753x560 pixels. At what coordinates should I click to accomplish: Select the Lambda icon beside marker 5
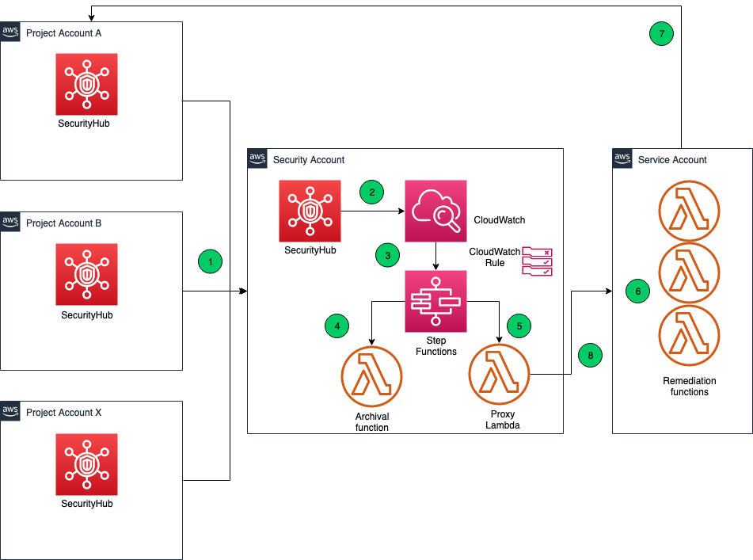[499, 374]
